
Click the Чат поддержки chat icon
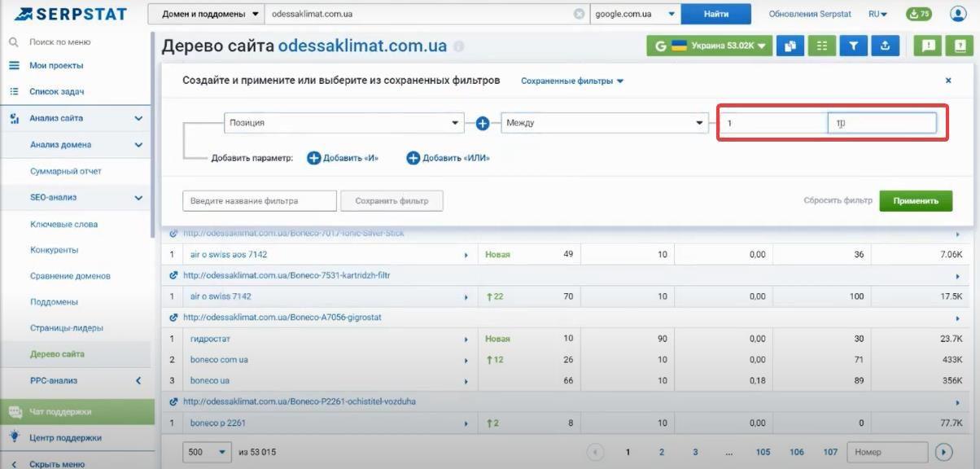[x=14, y=411]
